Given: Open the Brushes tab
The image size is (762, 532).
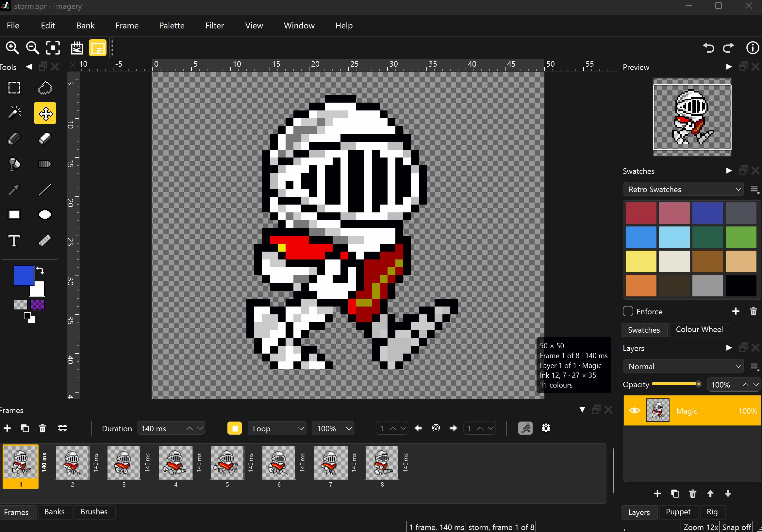Looking at the screenshot, I should pos(94,511).
